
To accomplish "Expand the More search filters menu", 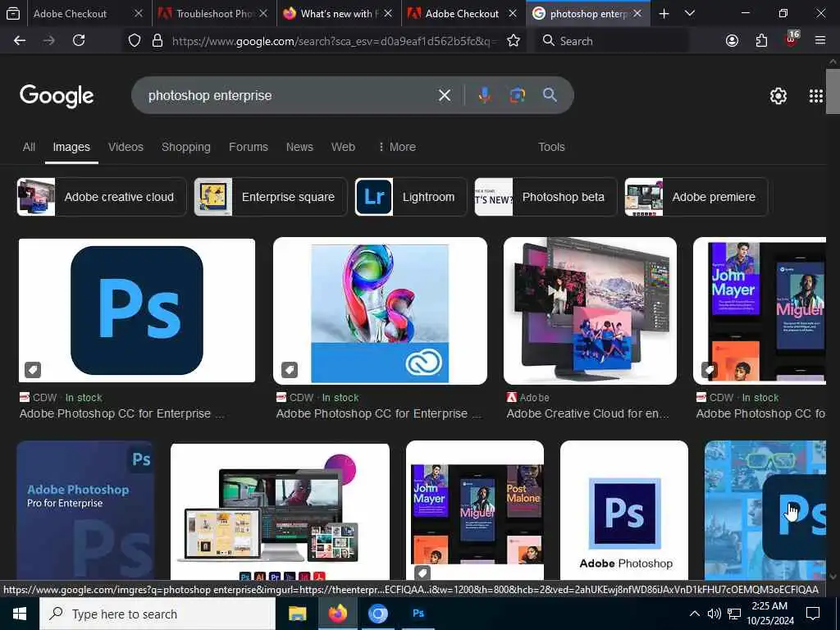I will point(397,147).
